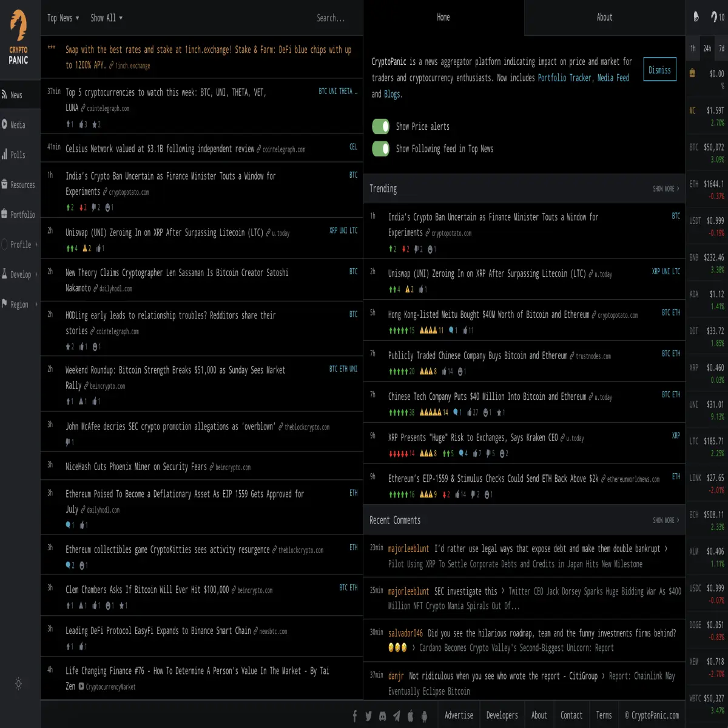
Task: Click the important warning triangles on Chinese Tech Company story
Action: click(x=434, y=413)
